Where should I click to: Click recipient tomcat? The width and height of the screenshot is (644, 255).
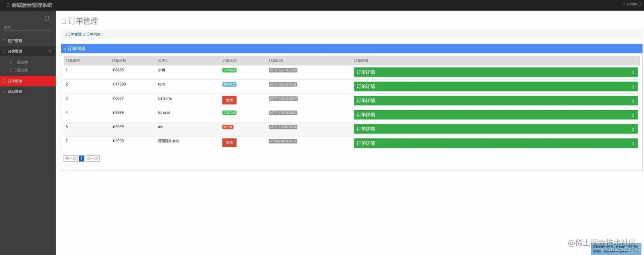[164, 112]
